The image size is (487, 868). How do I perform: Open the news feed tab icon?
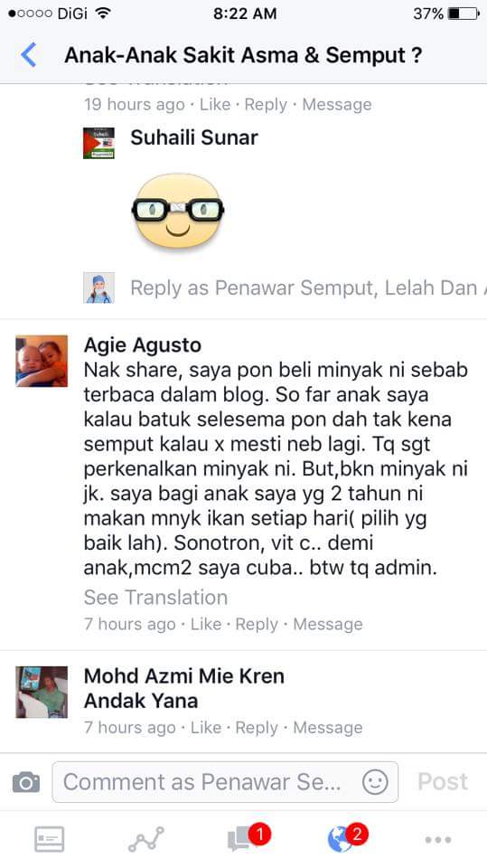[x=50, y=839]
